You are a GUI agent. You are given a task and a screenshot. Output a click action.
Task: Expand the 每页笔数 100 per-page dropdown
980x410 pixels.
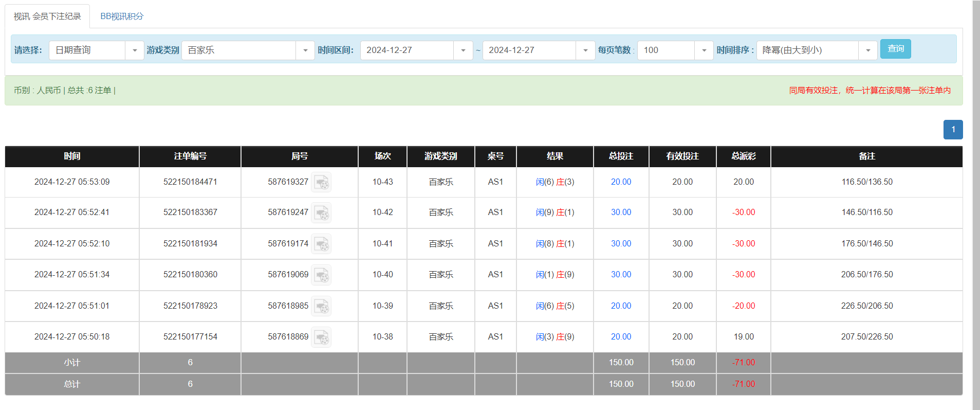[x=704, y=50]
